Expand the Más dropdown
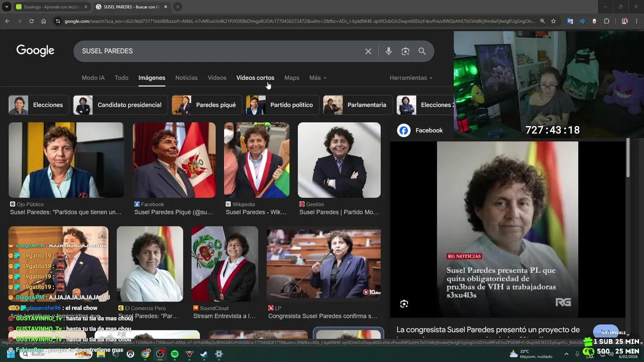Viewport: 644px width, 362px height. point(318,78)
